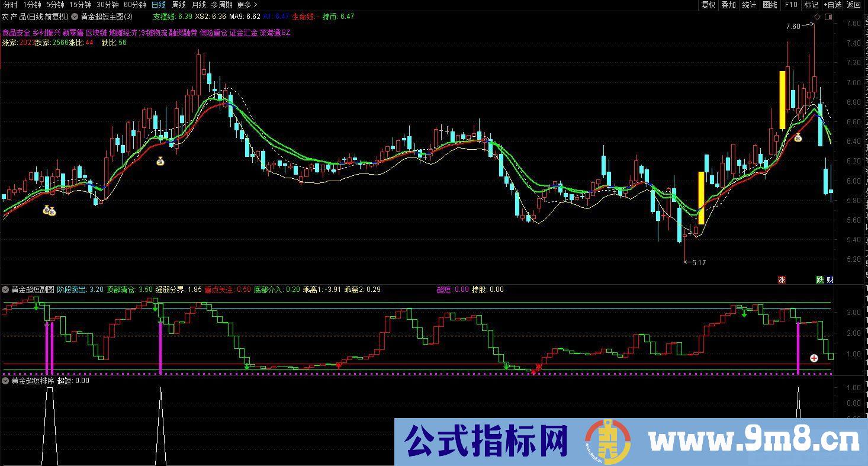Open the 冷链物流 concept sector

click(152, 33)
